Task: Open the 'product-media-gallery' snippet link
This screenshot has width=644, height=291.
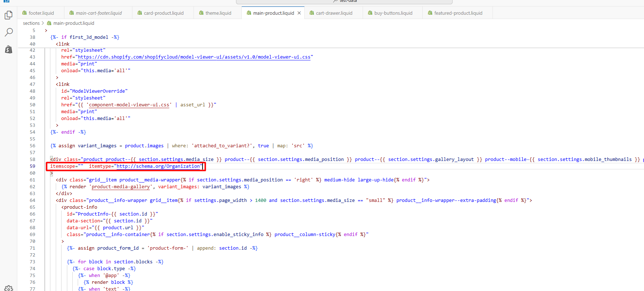Action: (x=121, y=187)
